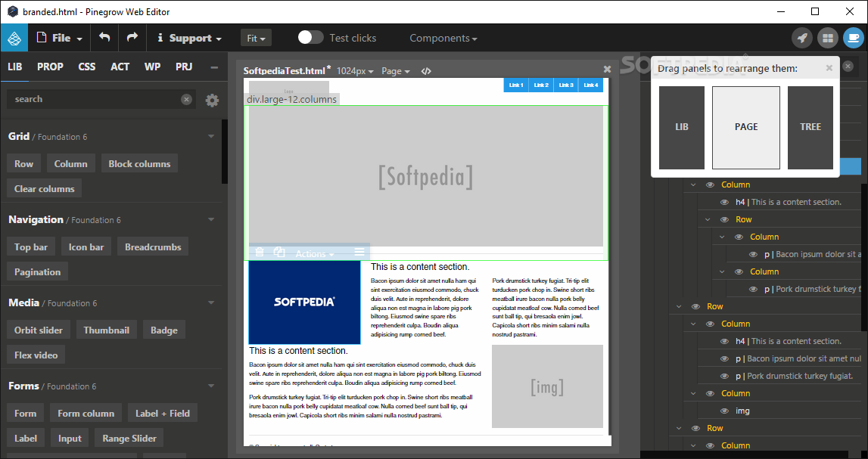Open the Page dropdown

pos(395,71)
